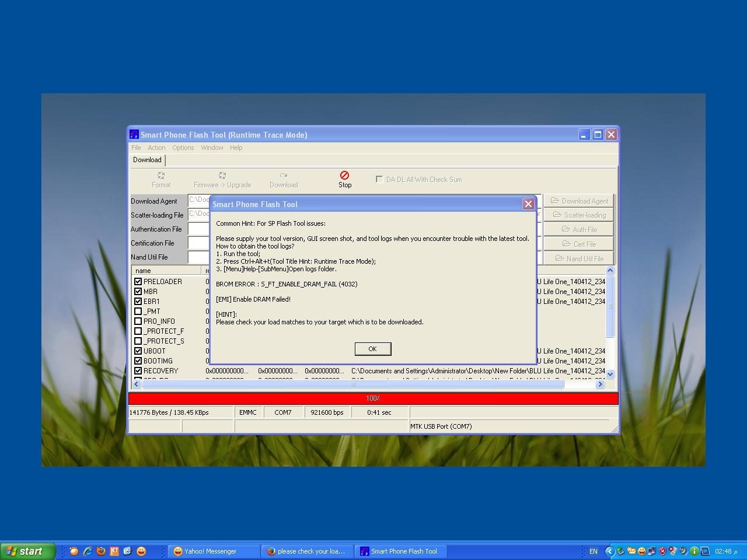Click the horizontal scroll-right arrow
Image resolution: width=747 pixels, height=560 pixels.
coord(600,384)
